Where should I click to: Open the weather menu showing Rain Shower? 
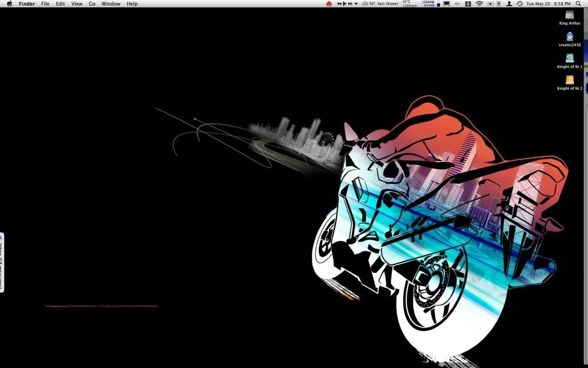point(380,3)
